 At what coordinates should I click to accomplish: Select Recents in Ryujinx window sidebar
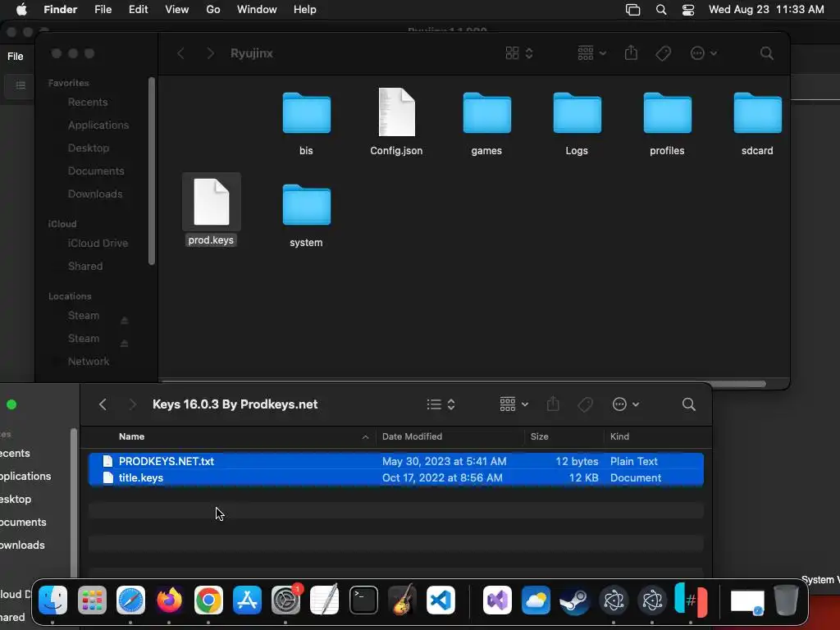[x=87, y=102]
